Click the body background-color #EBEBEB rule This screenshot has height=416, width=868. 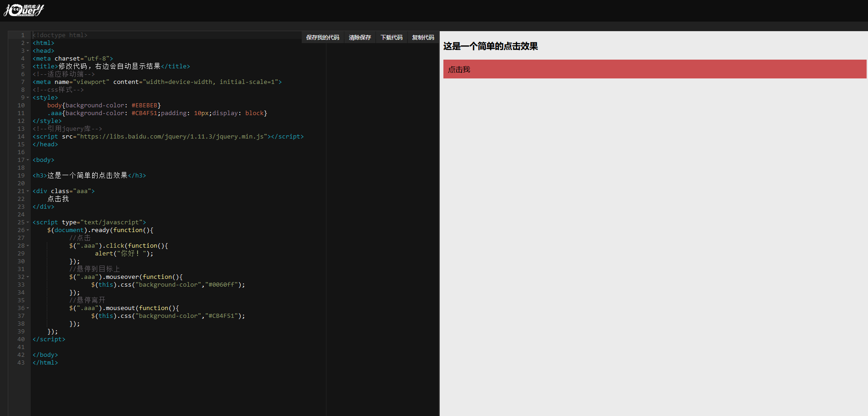click(x=104, y=105)
